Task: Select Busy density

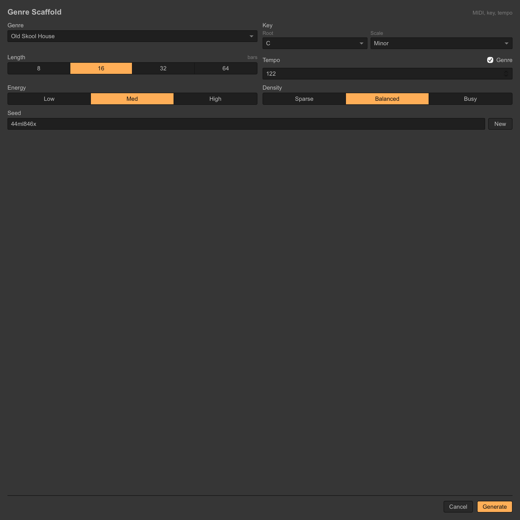Action: point(470,99)
